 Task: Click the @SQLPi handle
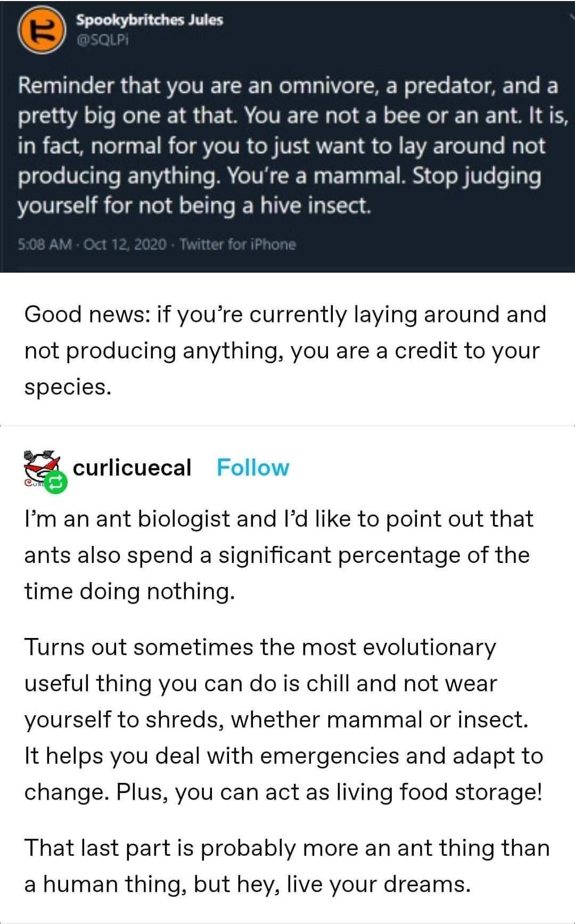click(103, 39)
